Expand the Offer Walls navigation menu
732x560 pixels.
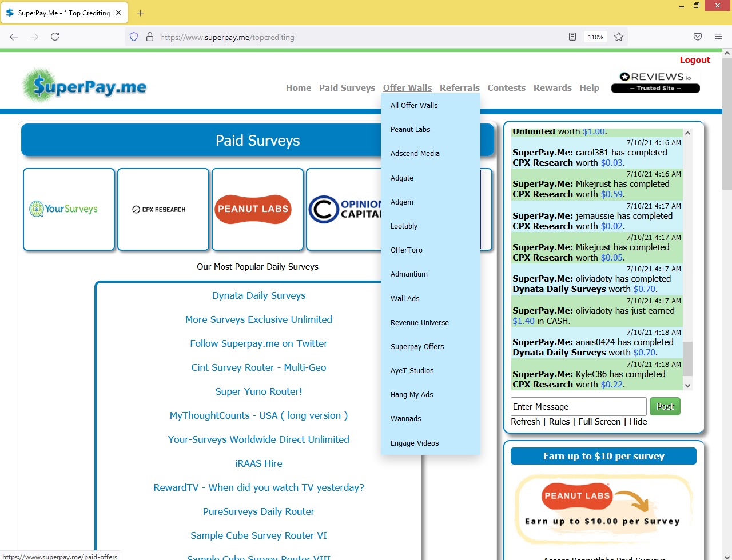click(x=408, y=88)
